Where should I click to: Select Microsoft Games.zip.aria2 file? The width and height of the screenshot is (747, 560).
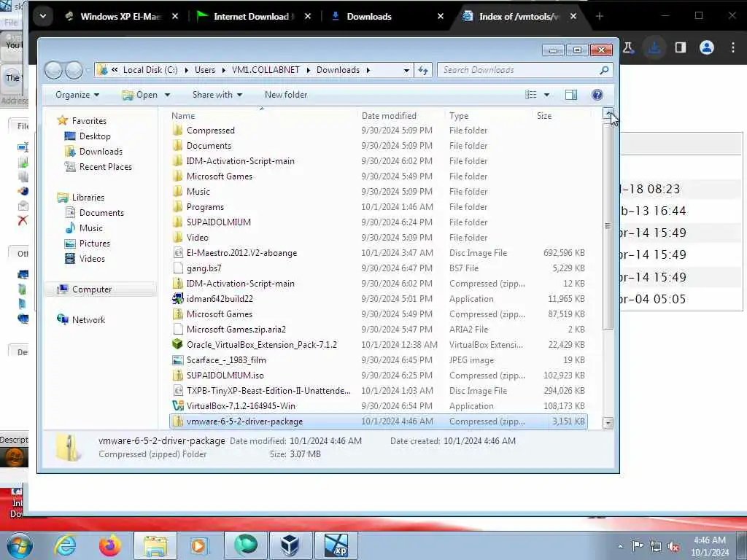click(236, 330)
